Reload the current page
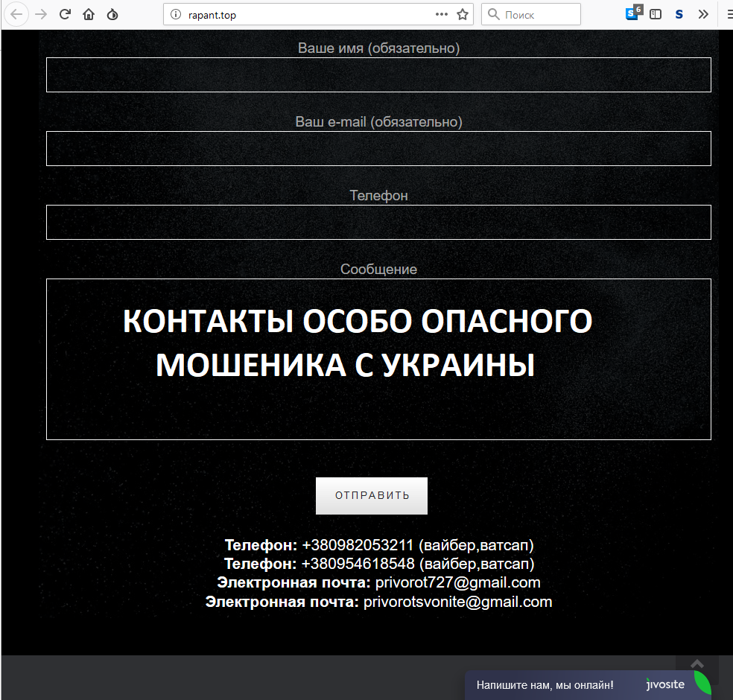733x700 pixels. 65,14
